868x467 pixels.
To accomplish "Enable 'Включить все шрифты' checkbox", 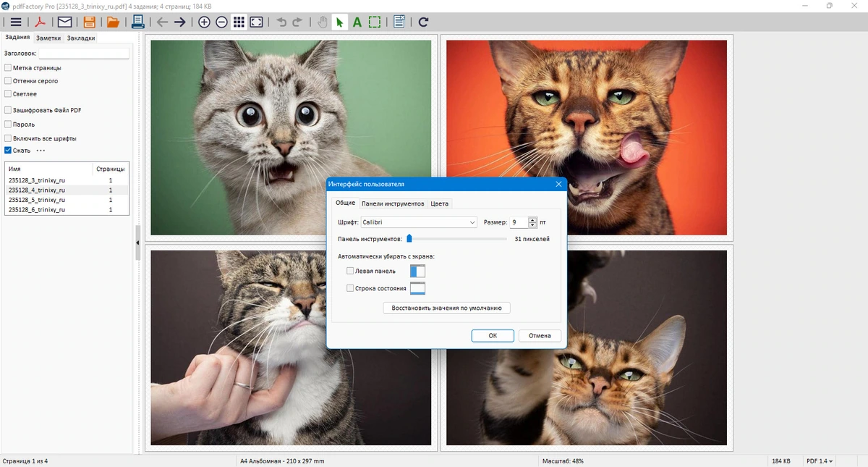I will pos(8,138).
